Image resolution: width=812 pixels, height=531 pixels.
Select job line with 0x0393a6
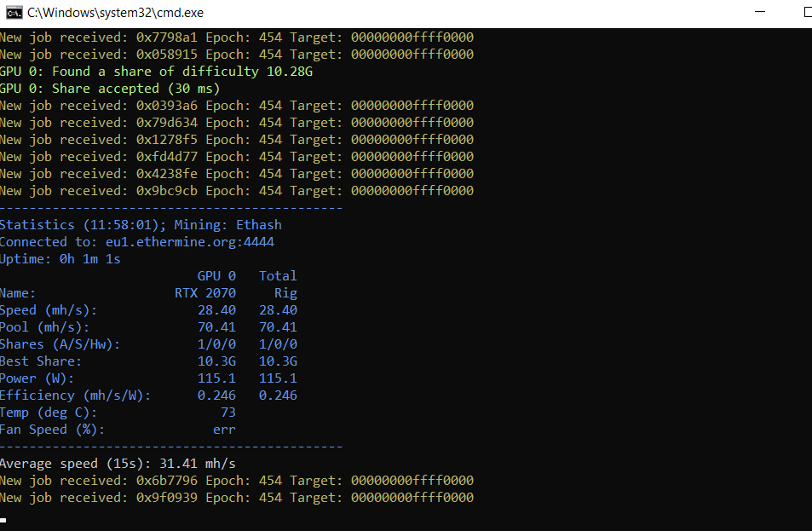tap(237, 106)
